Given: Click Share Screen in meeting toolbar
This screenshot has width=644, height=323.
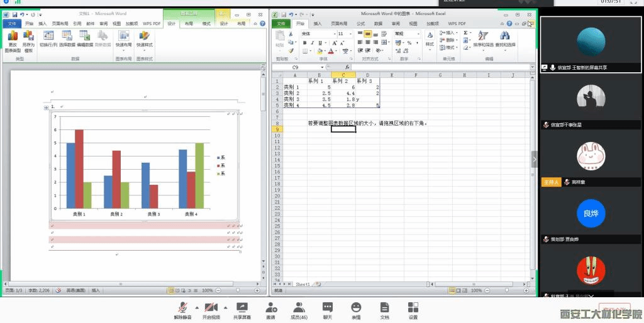Looking at the screenshot, I should [x=241, y=308].
